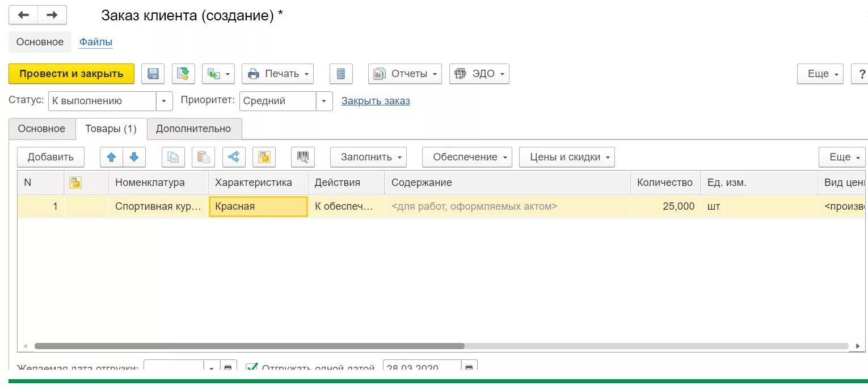Click yellow package icon in table toolbar

click(x=264, y=157)
